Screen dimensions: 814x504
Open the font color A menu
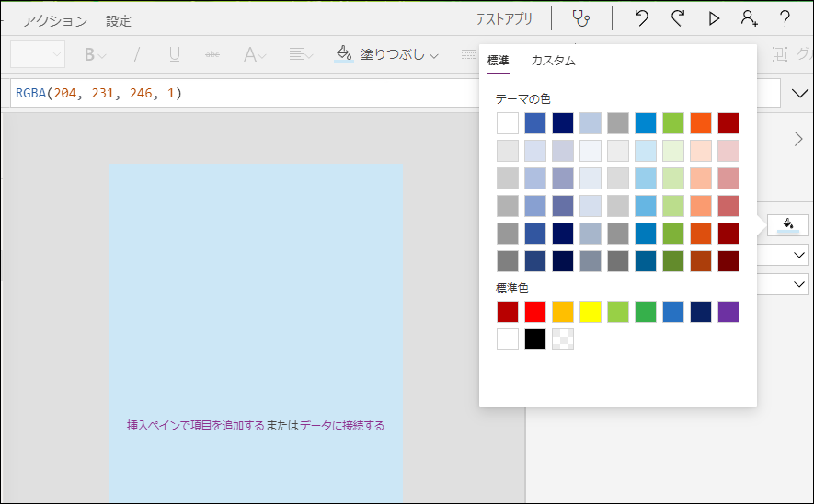click(255, 54)
